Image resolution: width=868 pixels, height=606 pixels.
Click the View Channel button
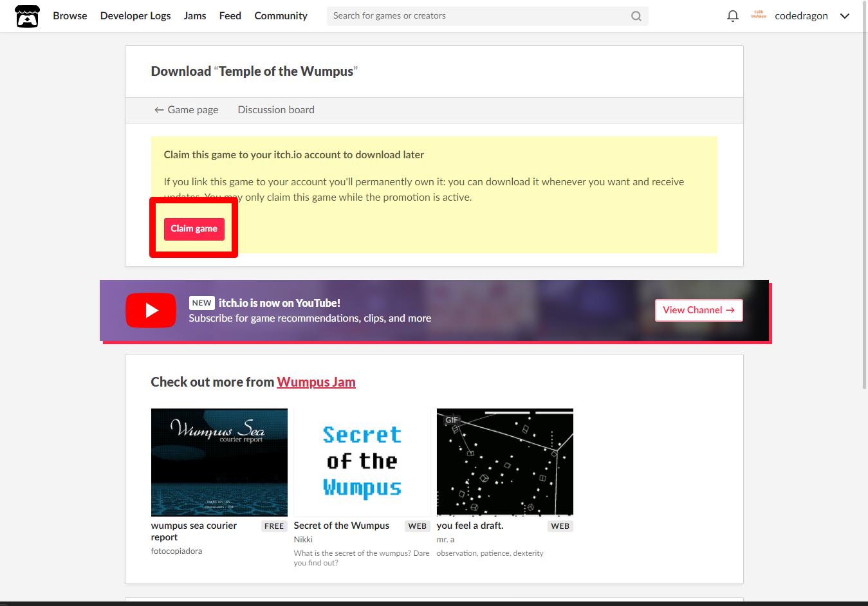tap(699, 310)
